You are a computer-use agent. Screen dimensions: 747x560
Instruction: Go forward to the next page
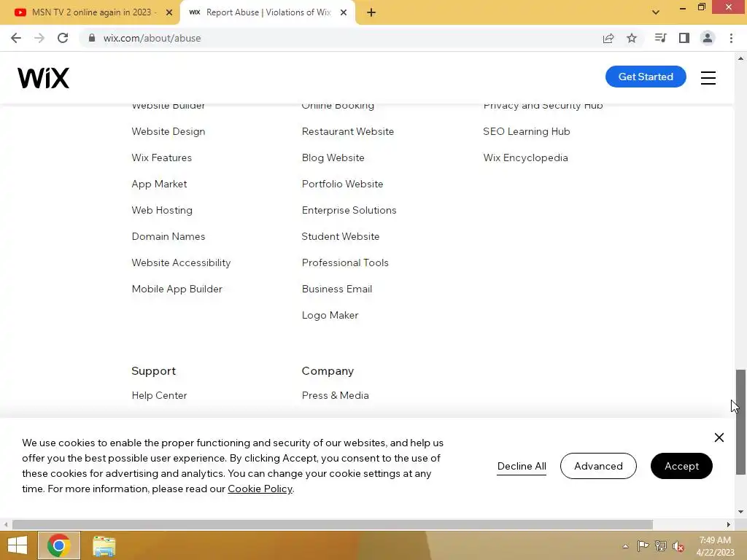(39, 38)
